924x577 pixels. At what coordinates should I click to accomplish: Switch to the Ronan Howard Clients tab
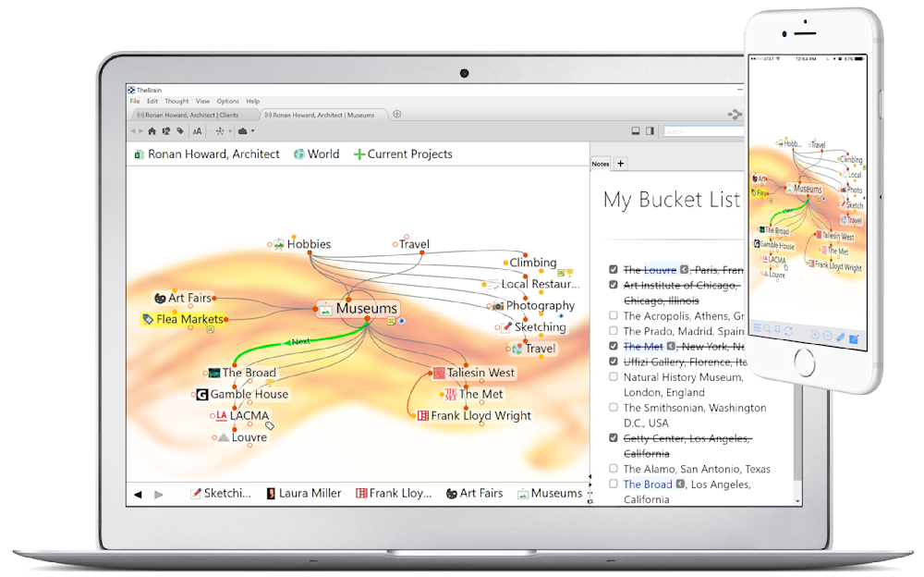coord(191,115)
